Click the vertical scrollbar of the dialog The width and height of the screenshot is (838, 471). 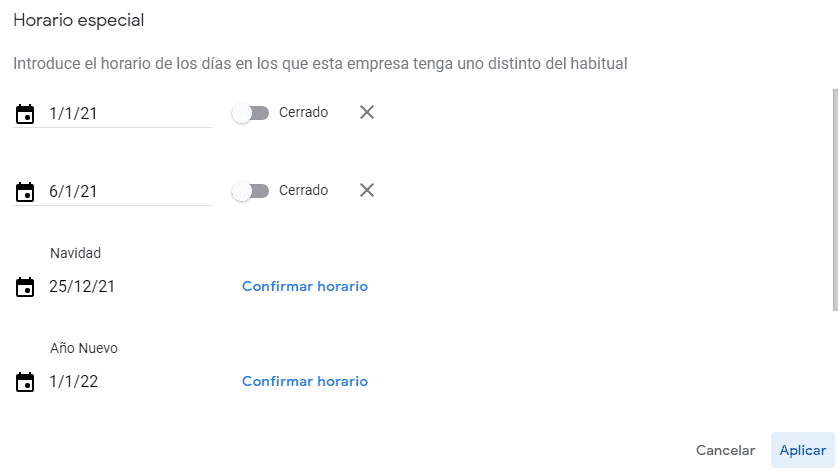click(834, 200)
